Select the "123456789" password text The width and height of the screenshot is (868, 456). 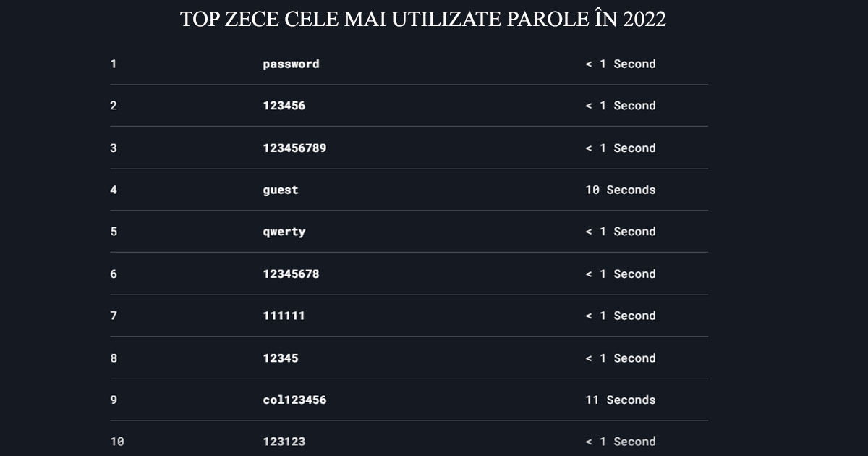pos(294,148)
